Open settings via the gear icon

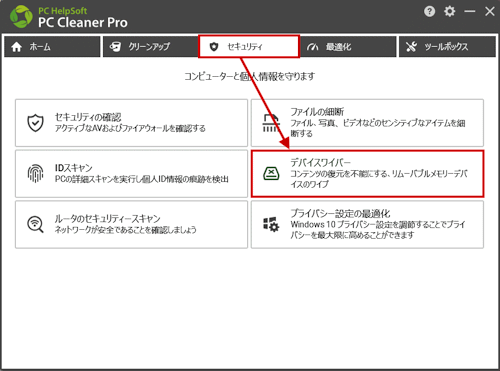[x=449, y=11]
